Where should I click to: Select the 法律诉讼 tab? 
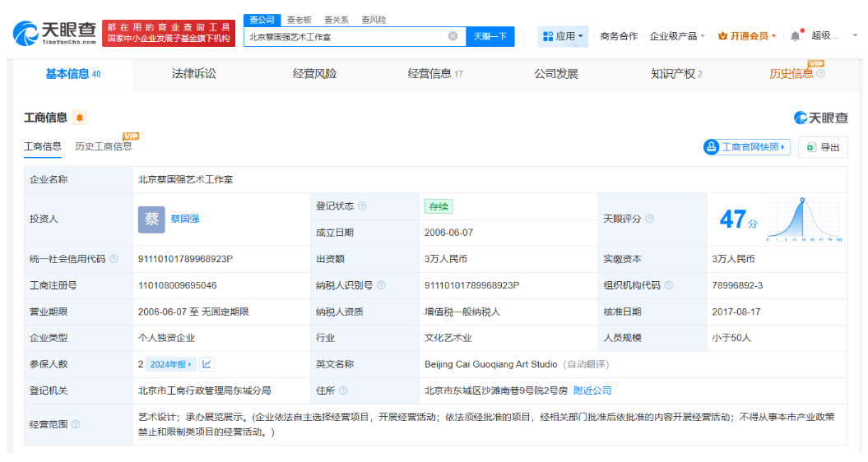193,74
